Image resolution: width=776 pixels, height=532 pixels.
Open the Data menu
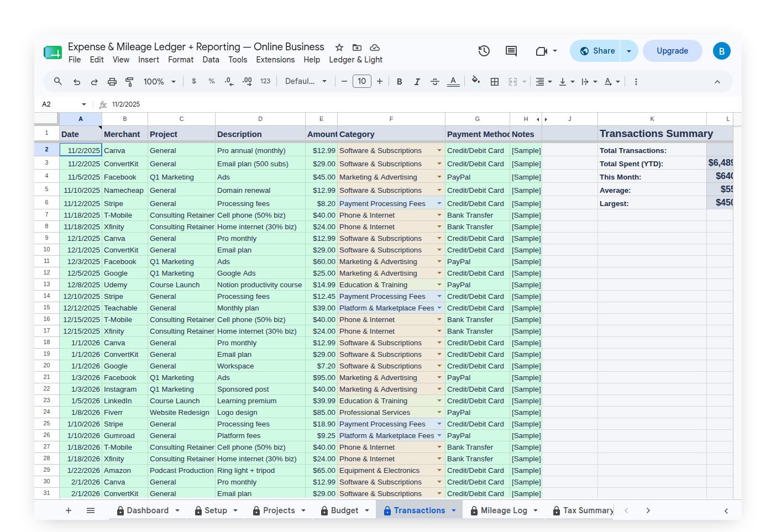tap(211, 60)
